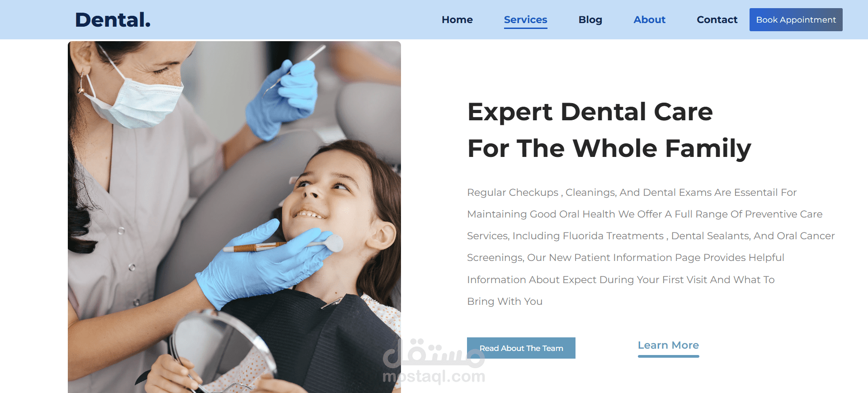Click the "Information About Expect During" text line

pyautogui.click(x=621, y=280)
